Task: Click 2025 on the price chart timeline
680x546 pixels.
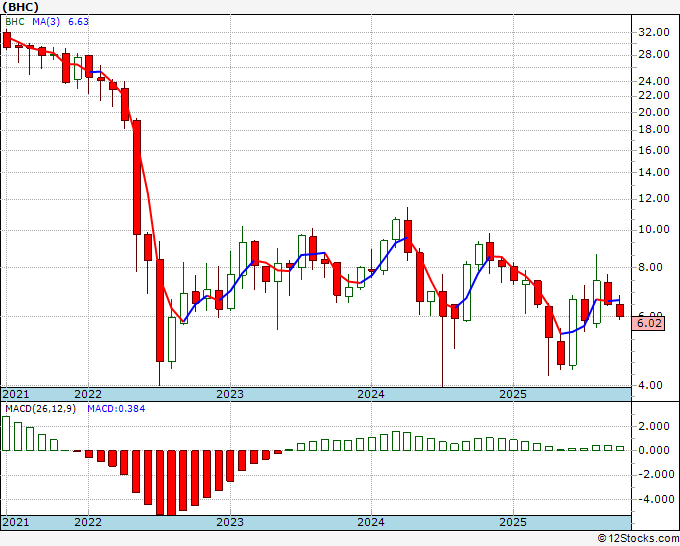Action: 513,394
